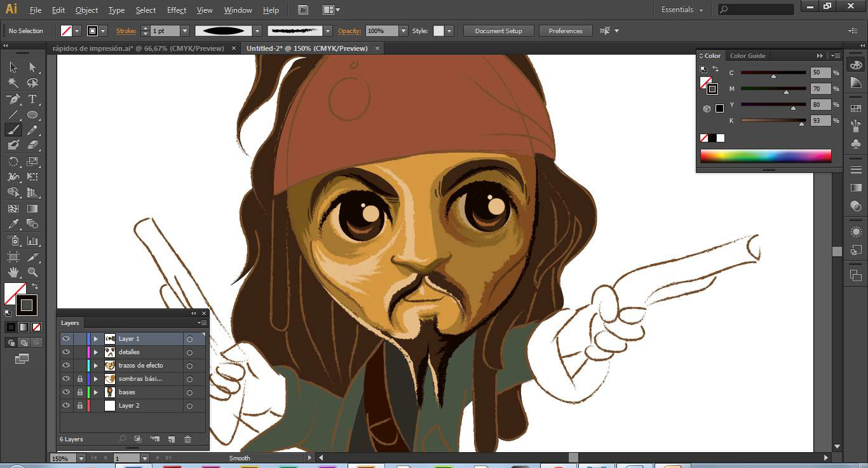Screen dimensions: 868x468
Task: Choose the Blob Brush tool
Action: point(13,145)
